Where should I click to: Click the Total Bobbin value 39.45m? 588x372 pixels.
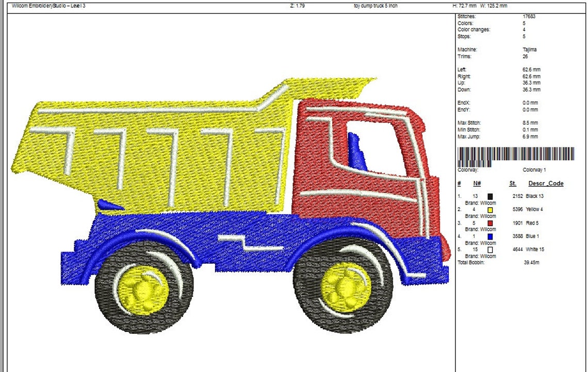coord(531,262)
